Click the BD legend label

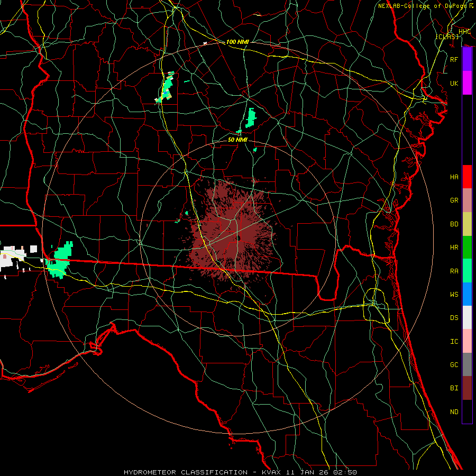(454, 224)
